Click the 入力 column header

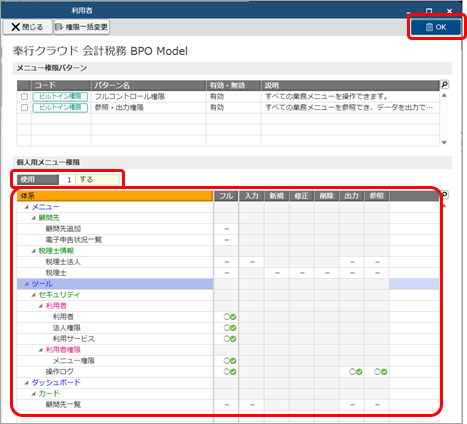tap(252, 196)
